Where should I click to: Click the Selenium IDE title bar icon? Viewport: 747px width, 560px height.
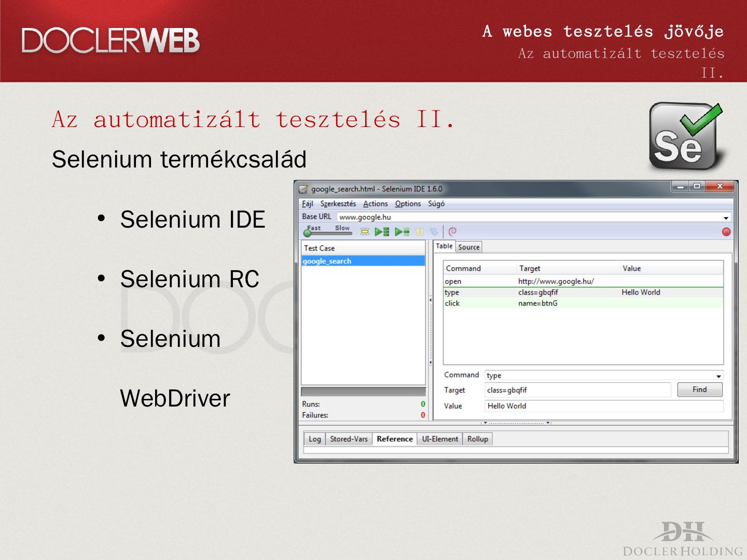[303, 189]
